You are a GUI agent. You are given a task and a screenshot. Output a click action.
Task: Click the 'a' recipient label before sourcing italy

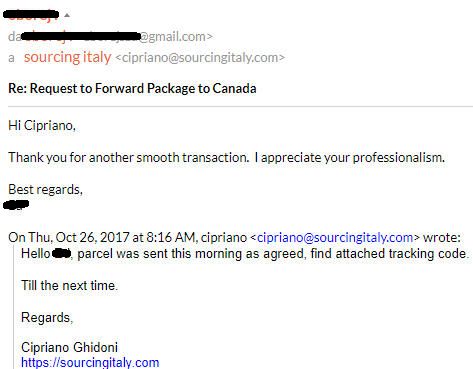12,58
